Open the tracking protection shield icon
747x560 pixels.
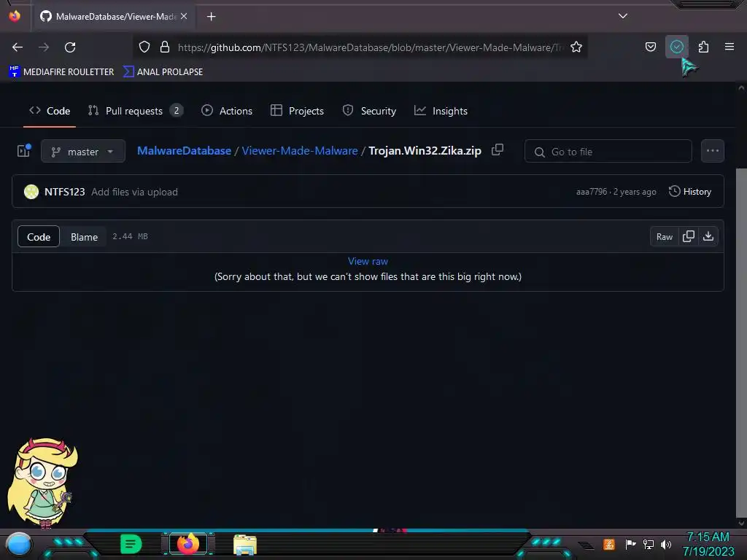coord(144,47)
